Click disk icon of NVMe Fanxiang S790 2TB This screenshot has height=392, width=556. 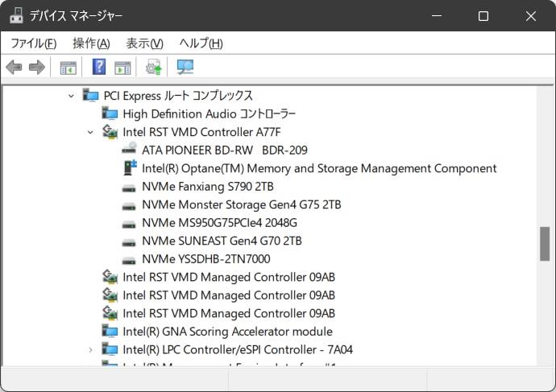tap(129, 188)
